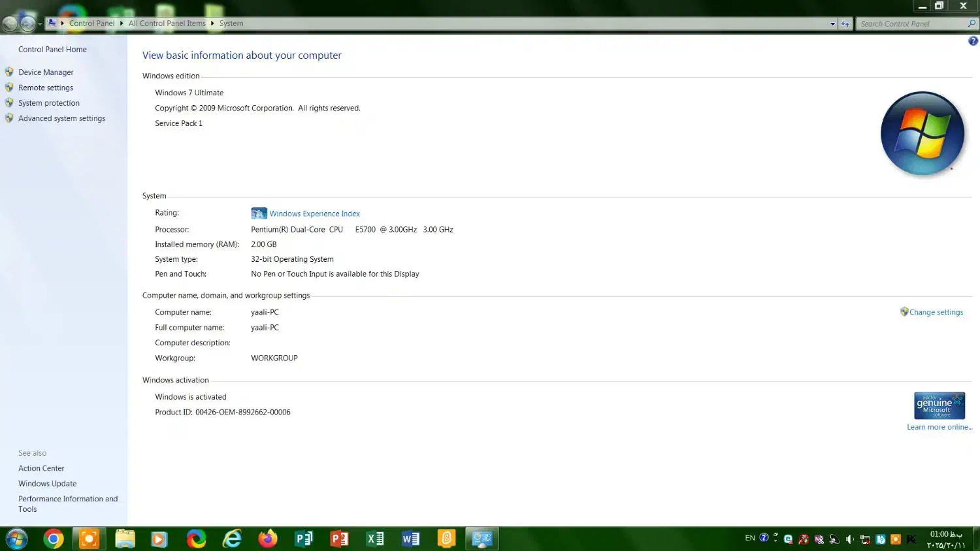Open Performance Information and Tools
This screenshot has height=551, width=980.
point(68,504)
